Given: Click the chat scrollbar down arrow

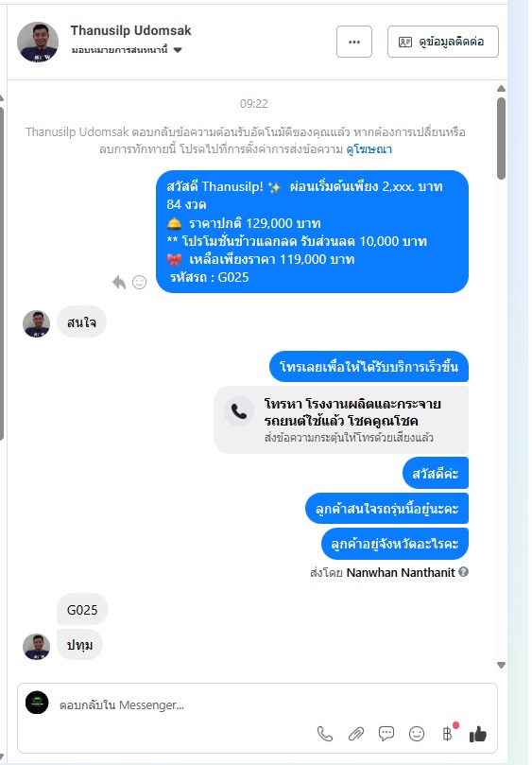Looking at the screenshot, I should (501, 665).
